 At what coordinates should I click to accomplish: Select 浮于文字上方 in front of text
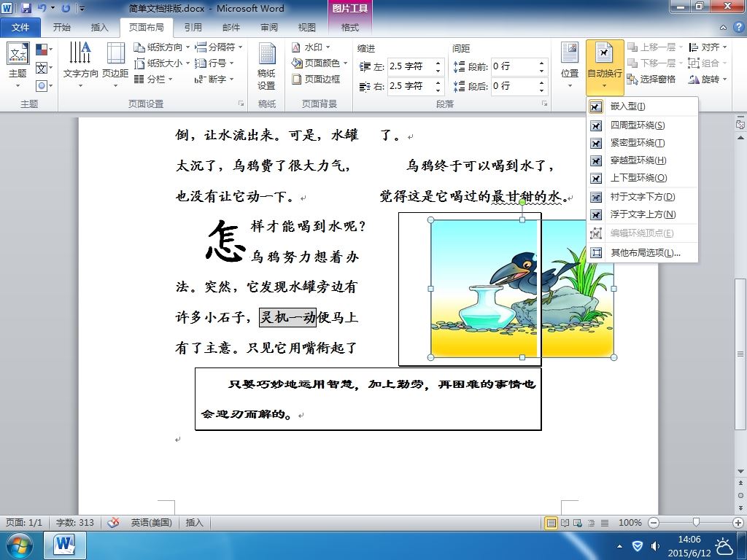coord(642,214)
